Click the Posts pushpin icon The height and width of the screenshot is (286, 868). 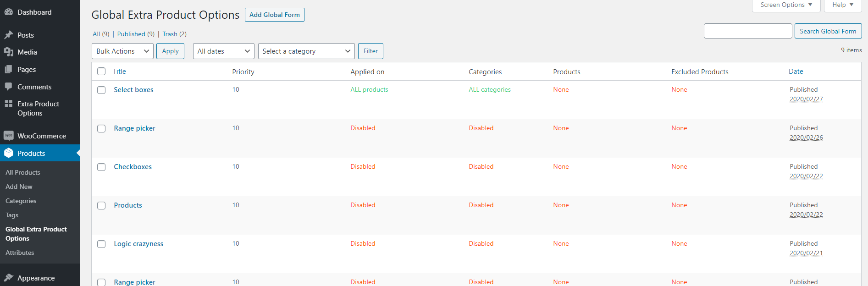(8, 35)
